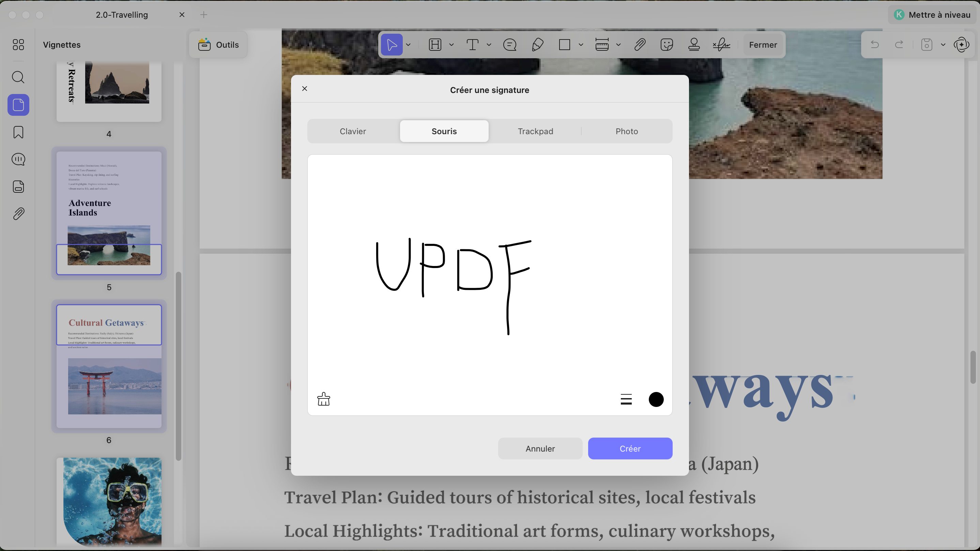Open the sticker tool
This screenshot has height=551, width=980.
[667, 45]
